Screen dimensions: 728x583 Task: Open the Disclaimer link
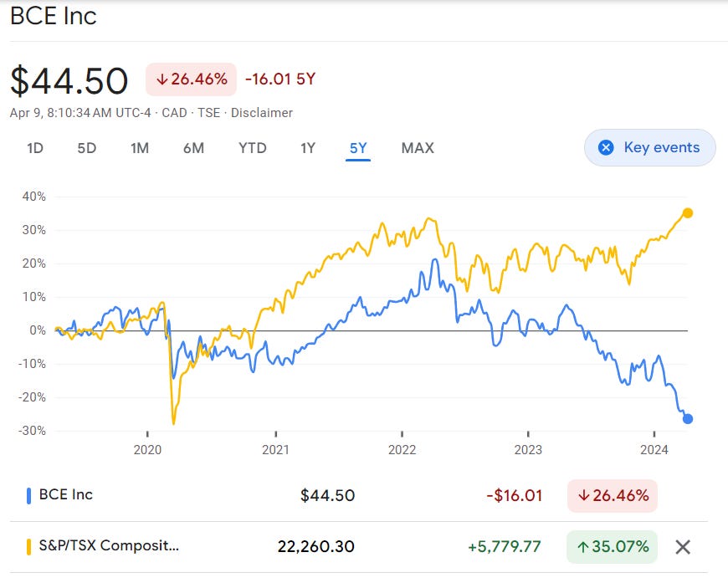[262, 113]
